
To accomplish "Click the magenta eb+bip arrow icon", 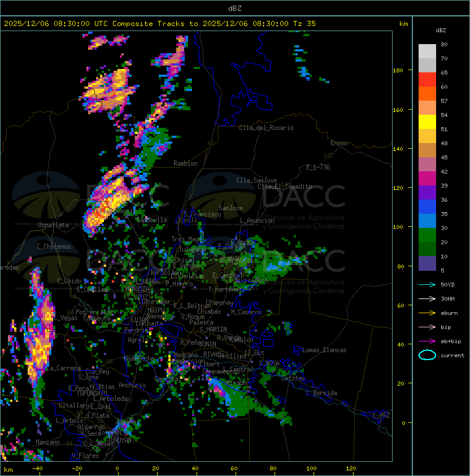I will pyautogui.click(x=427, y=341).
